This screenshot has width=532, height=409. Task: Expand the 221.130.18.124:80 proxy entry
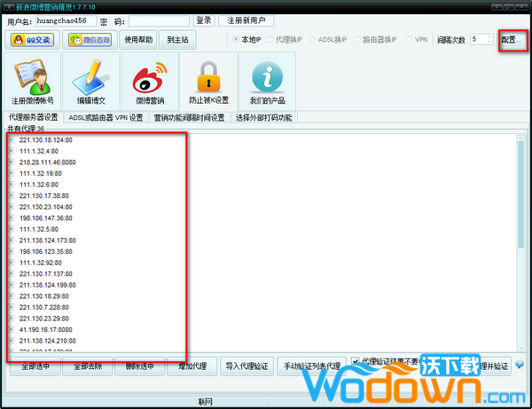[11, 139]
